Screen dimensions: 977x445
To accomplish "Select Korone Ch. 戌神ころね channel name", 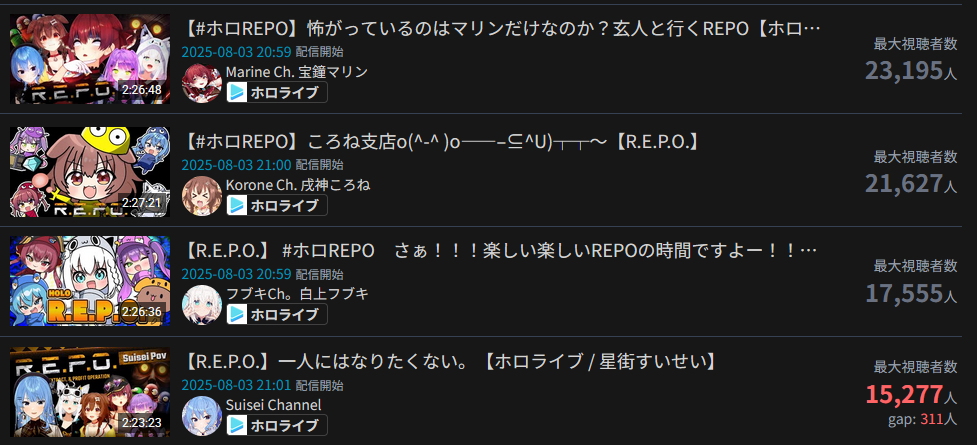I will [x=298, y=185].
